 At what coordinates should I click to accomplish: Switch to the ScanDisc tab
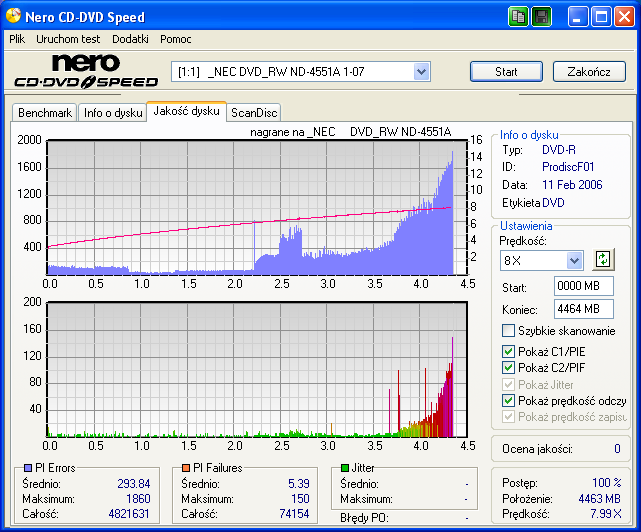[254, 112]
